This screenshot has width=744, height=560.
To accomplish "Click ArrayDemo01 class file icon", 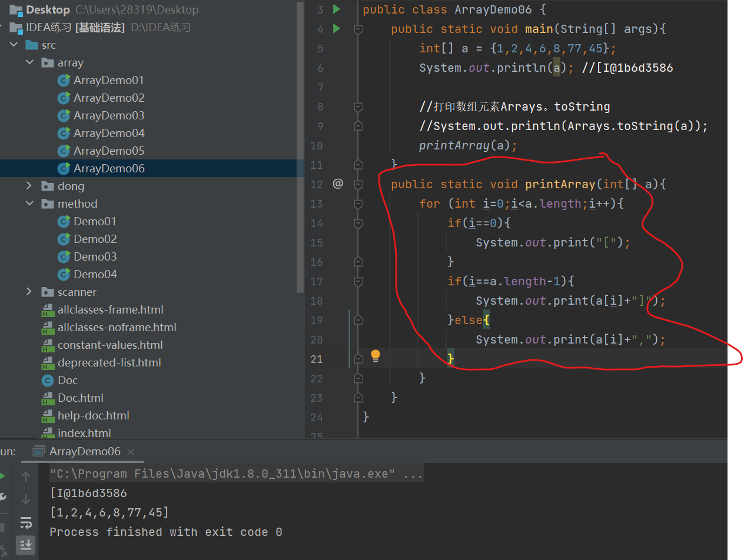I will click(x=64, y=80).
